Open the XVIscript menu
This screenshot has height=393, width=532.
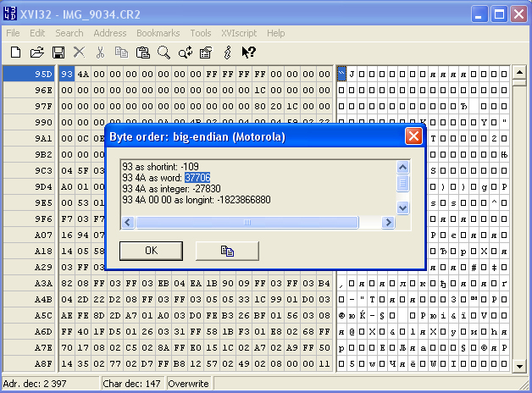click(239, 33)
